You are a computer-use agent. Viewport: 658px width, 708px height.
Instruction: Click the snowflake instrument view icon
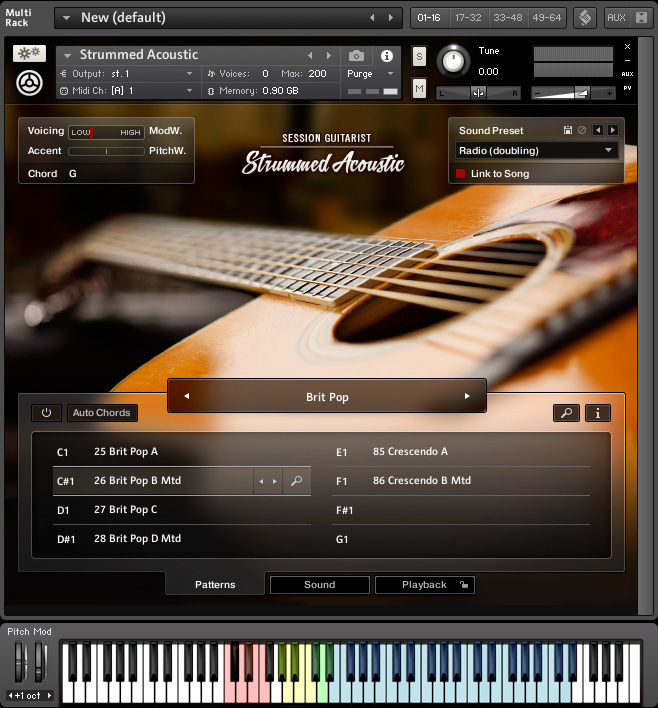29,54
